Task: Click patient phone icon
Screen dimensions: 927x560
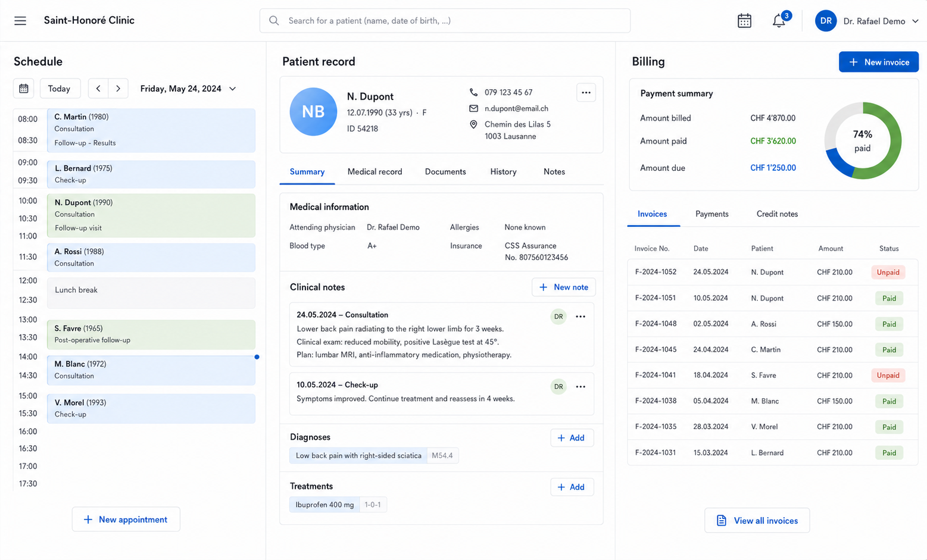Action: click(x=473, y=92)
